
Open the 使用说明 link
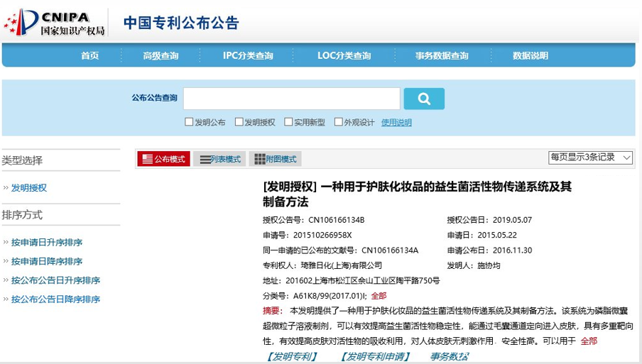[396, 122]
